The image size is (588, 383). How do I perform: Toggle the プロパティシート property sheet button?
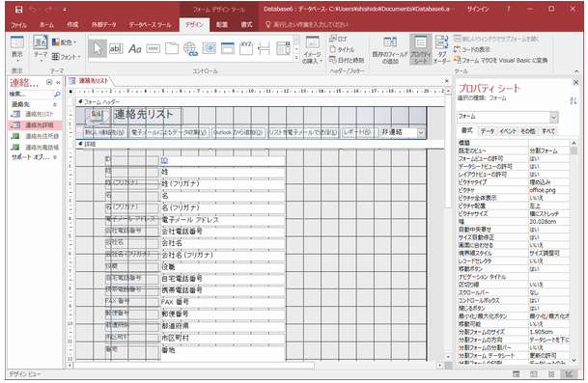(420, 50)
